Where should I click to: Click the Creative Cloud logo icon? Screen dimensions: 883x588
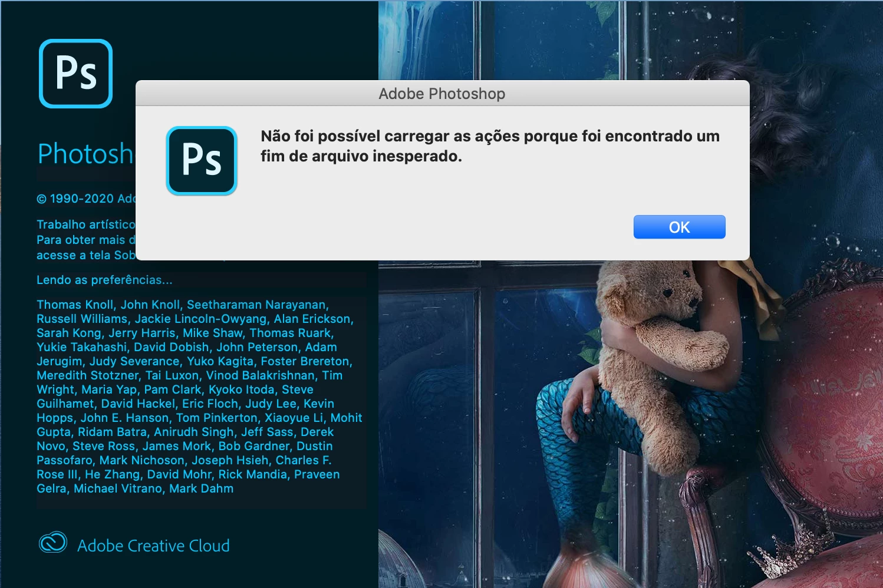point(53,543)
